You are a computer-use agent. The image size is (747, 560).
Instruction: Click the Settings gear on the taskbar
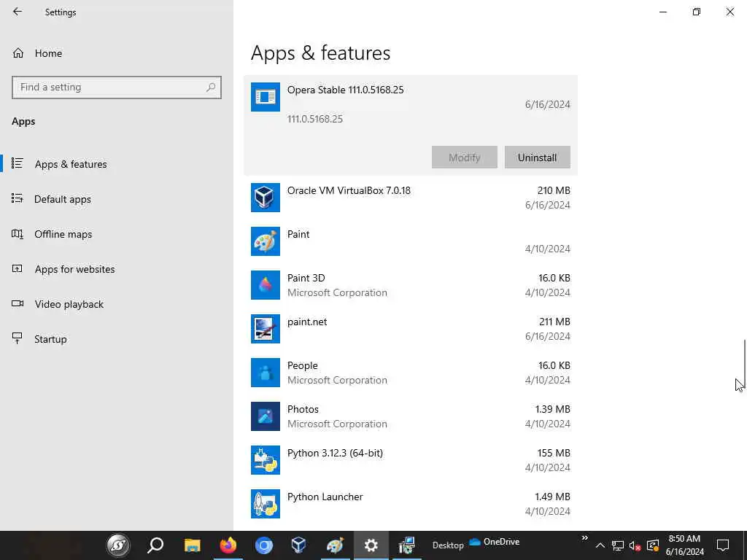click(x=371, y=545)
